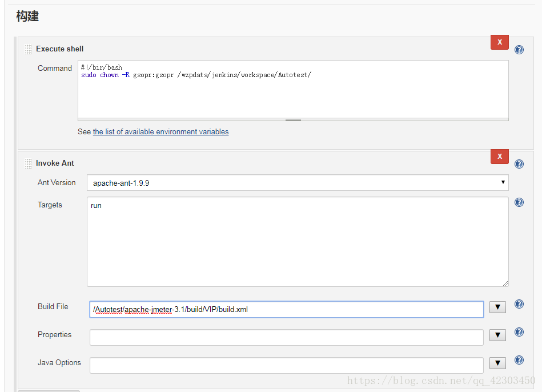This screenshot has height=392, width=542.
Task: Delete the Invoke Ant build step
Action: (x=500, y=157)
